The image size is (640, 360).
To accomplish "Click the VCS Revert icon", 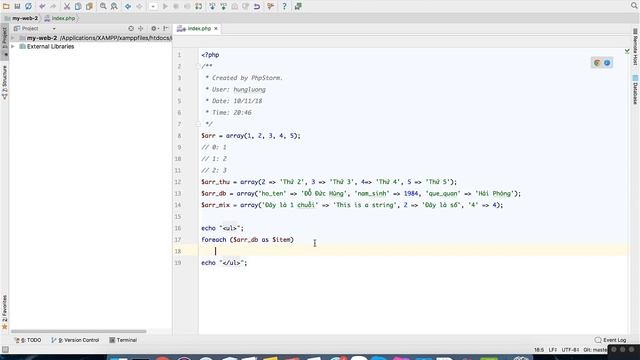I will [257, 6].
